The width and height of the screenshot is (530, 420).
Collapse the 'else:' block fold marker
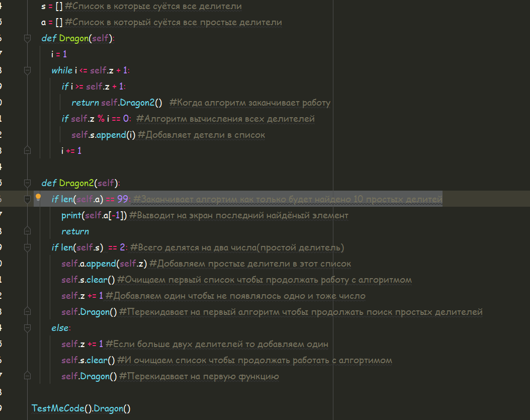(x=28, y=327)
